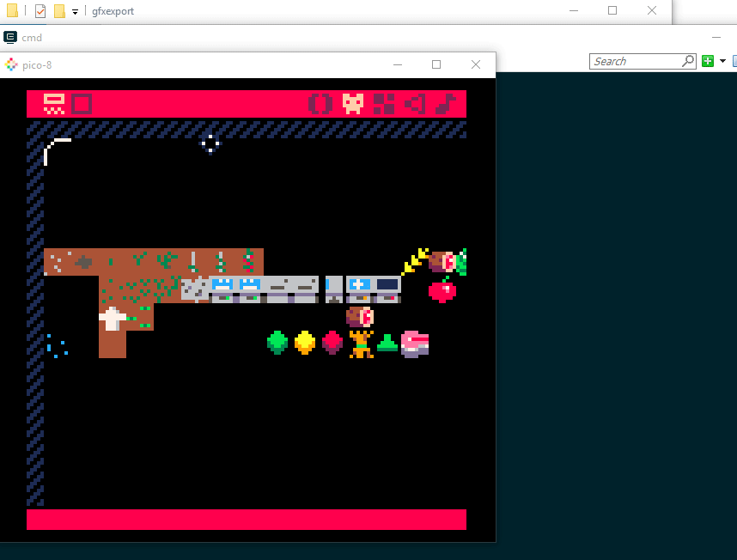Image resolution: width=737 pixels, height=560 pixels.
Task: Click the magnifier search icon in cmd window
Action: [688, 61]
